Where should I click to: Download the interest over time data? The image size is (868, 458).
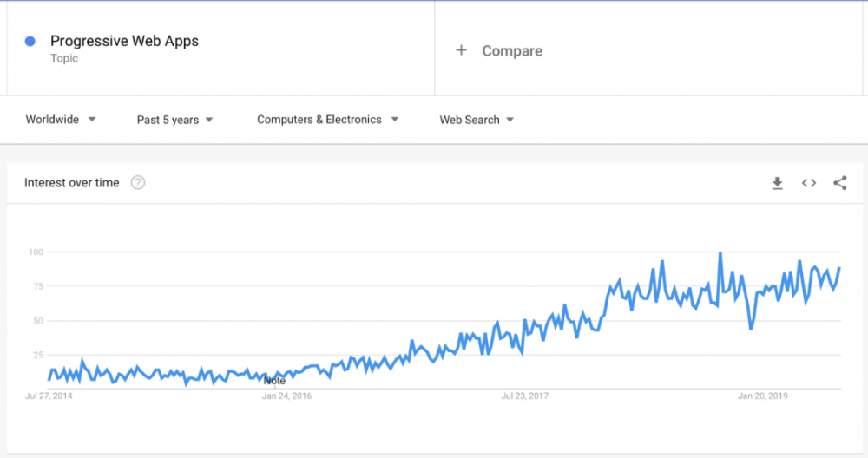(777, 183)
